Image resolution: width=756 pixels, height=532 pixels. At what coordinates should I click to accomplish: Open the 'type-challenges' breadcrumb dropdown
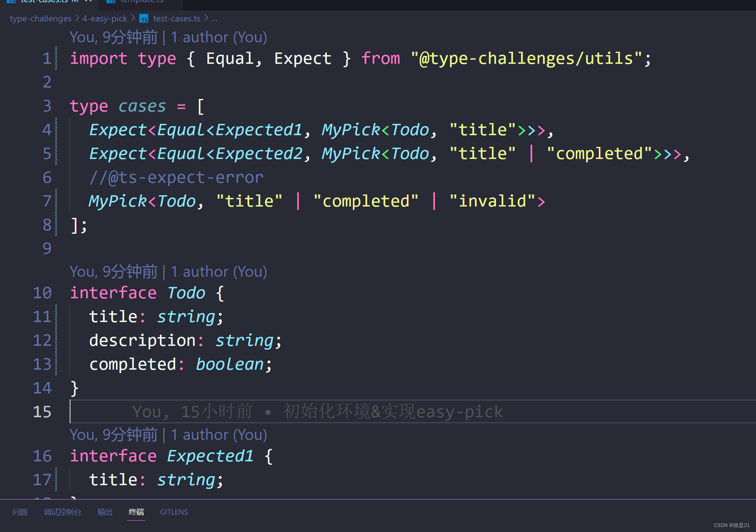[40, 18]
